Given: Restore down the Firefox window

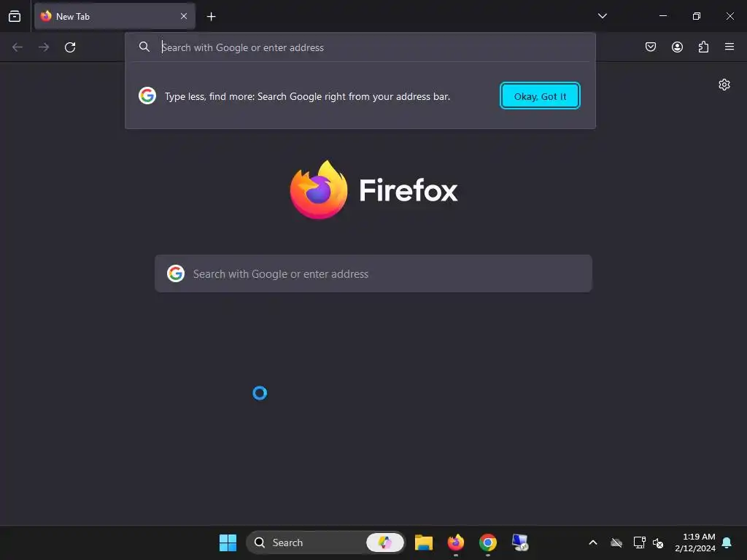Looking at the screenshot, I should (x=697, y=16).
